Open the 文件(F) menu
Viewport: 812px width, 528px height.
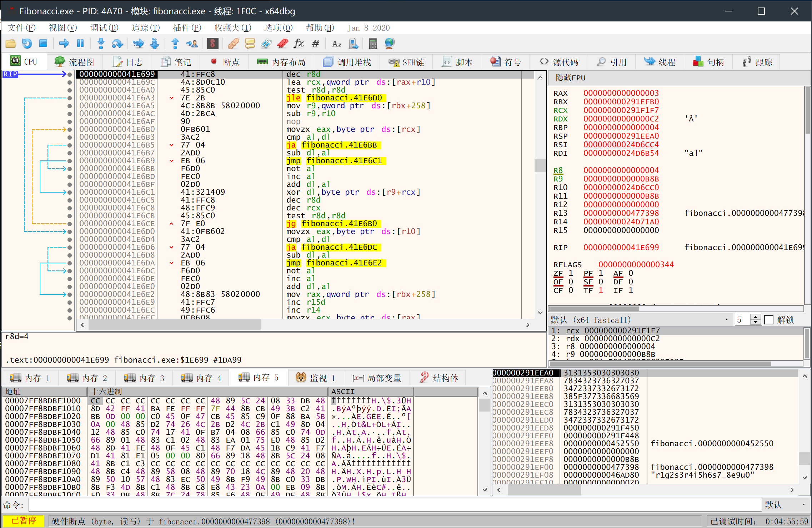22,28
